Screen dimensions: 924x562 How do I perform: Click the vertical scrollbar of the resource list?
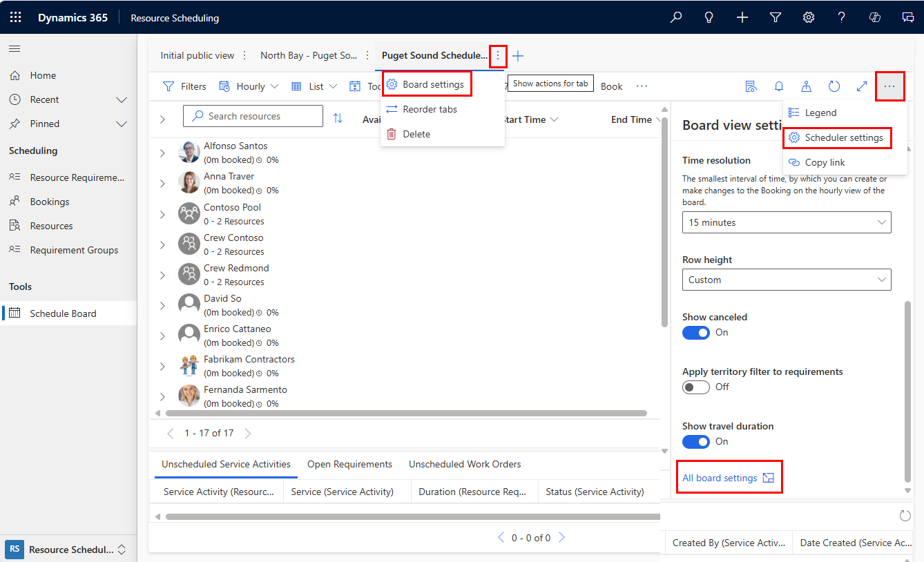click(x=664, y=221)
